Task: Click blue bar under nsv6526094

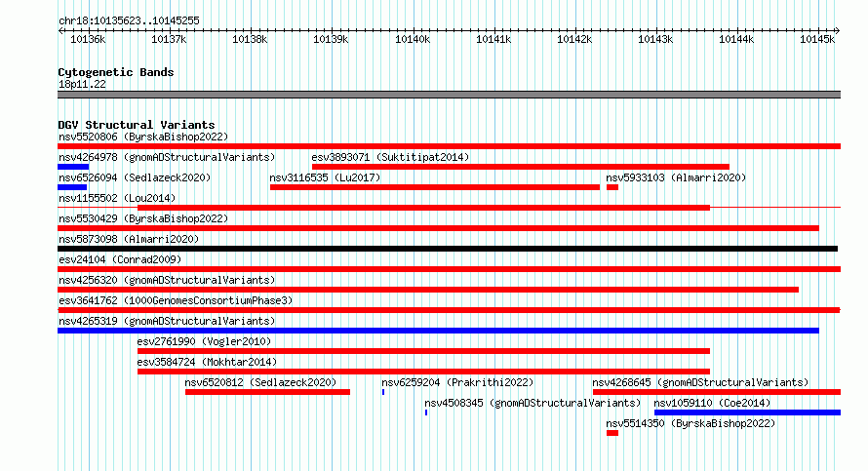Action: [72, 187]
